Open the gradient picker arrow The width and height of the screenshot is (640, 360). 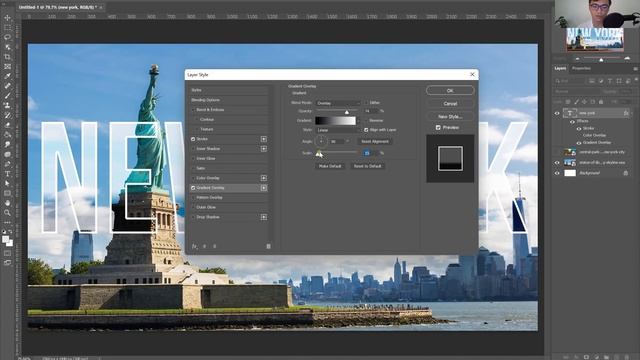(x=358, y=120)
